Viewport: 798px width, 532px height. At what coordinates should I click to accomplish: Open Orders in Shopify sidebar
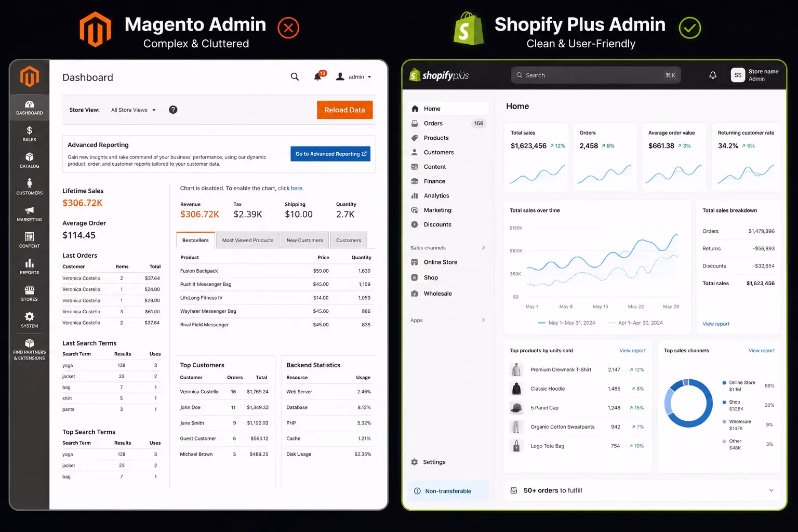pyautogui.click(x=447, y=123)
